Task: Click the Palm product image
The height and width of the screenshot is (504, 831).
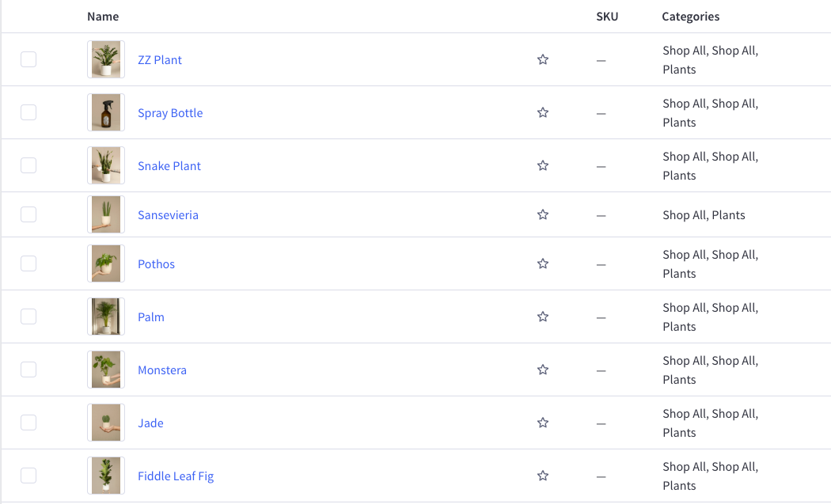Action: [x=106, y=316]
